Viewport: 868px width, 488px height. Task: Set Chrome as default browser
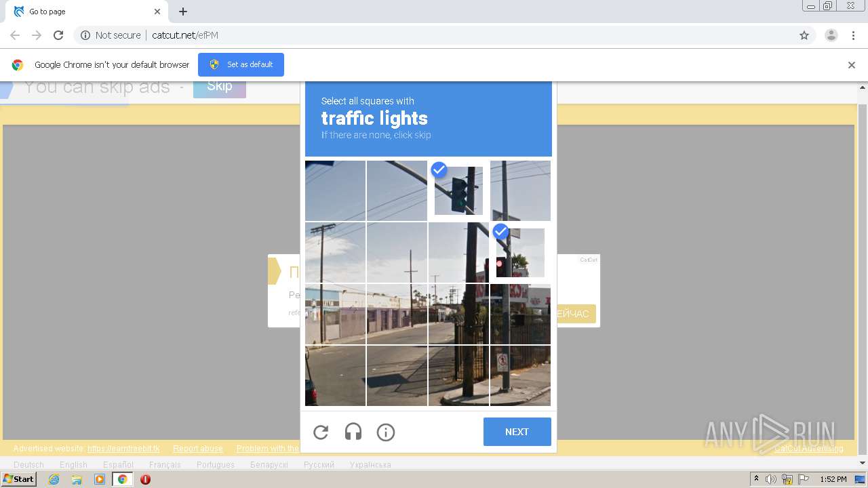click(x=241, y=64)
